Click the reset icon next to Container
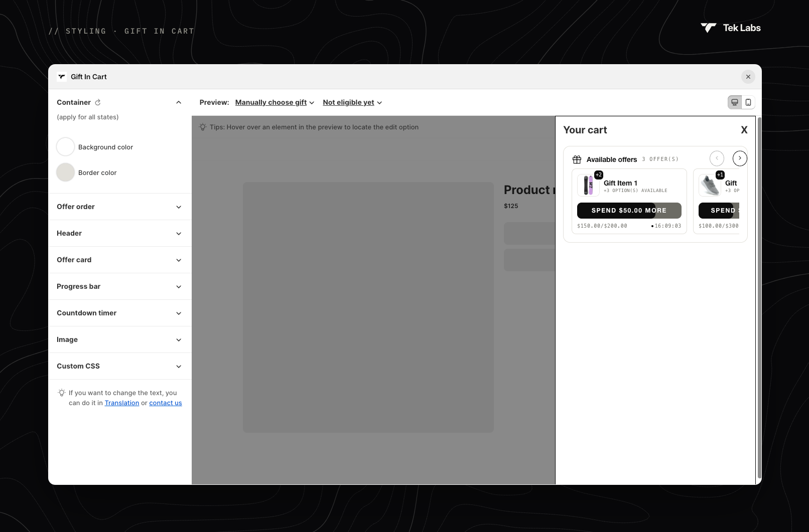Screen dimensions: 809x532 click(98, 102)
